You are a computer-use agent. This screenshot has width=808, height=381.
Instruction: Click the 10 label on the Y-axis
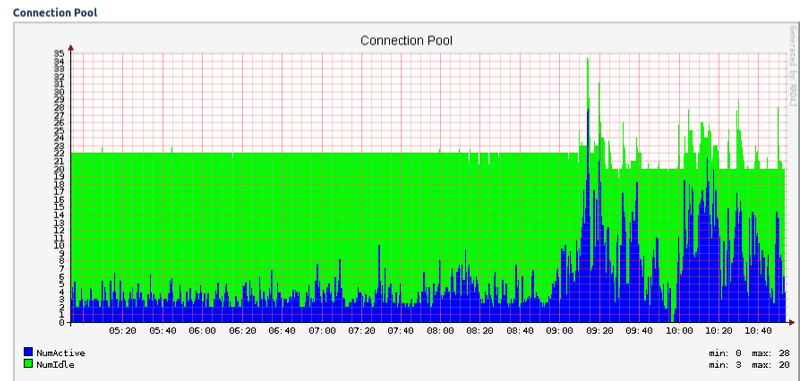59,245
